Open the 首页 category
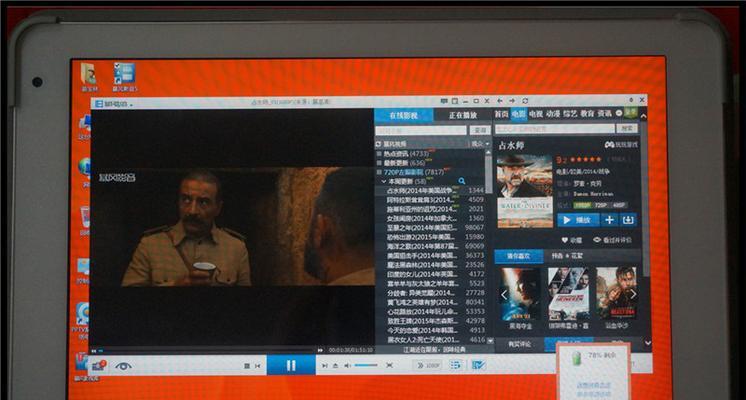Screen dimensions: 746x400 (501, 114)
